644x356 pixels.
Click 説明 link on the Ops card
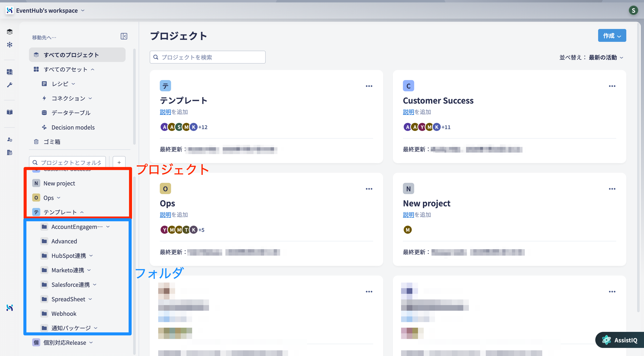click(x=165, y=214)
